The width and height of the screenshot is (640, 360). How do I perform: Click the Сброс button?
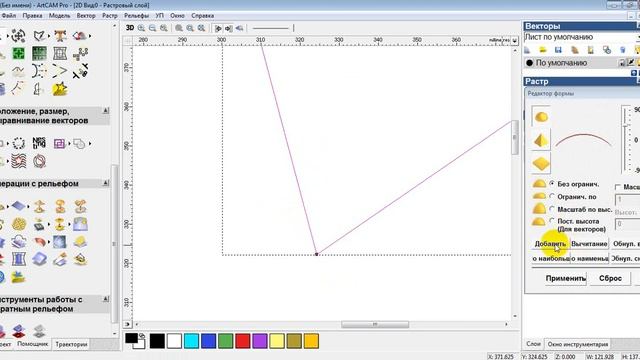610,278
